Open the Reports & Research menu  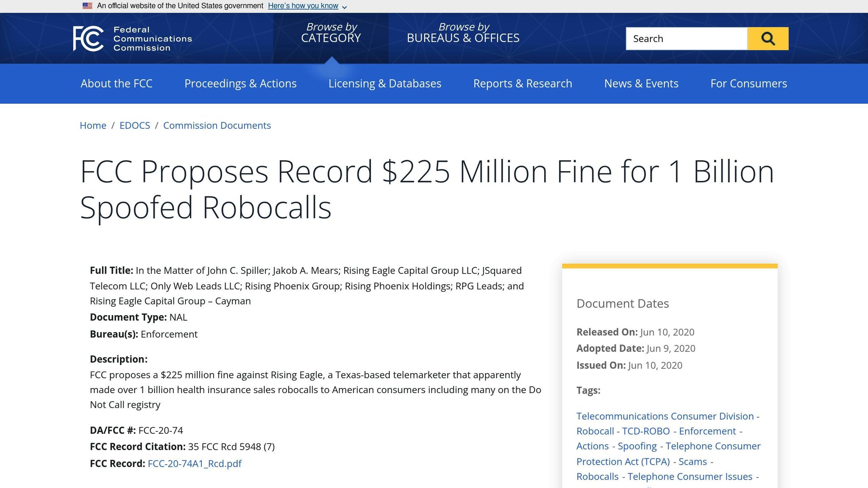tap(523, 83)
